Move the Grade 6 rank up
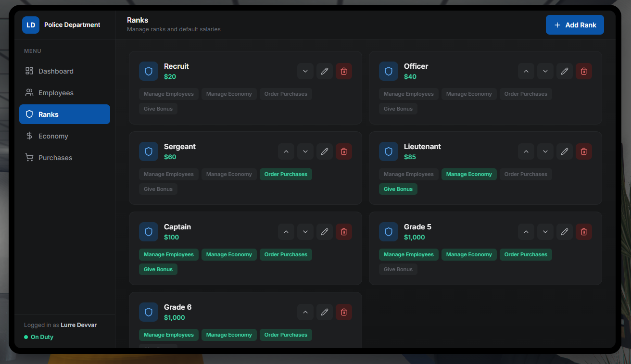631x364 pixels. pyautogui.click(x=305, y=312)
